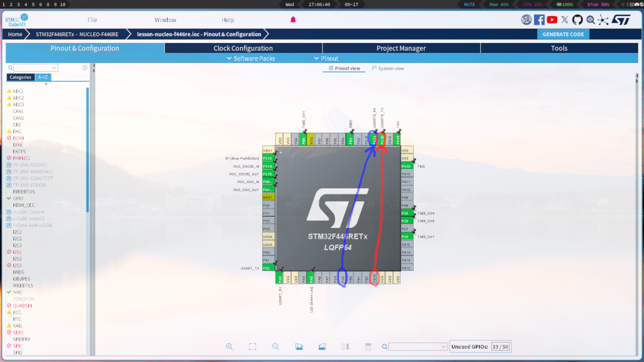Click the zoom in magnifier icon
644x362 pixels.
[229, 347]
